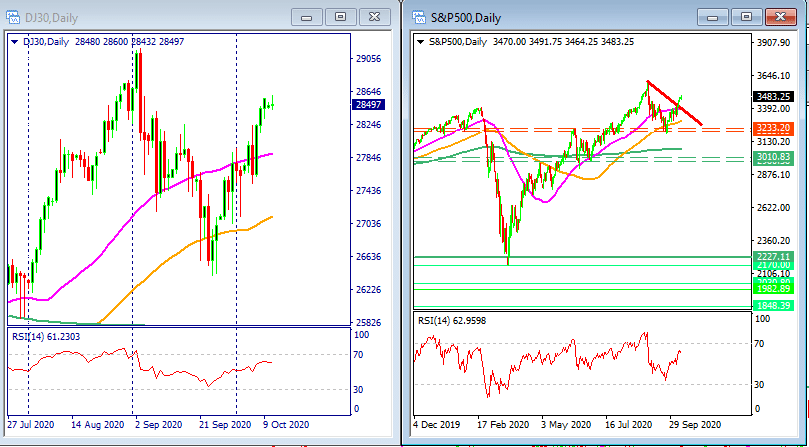
Task: Click the 4 Dec 2019 date label
Action: 437,424
